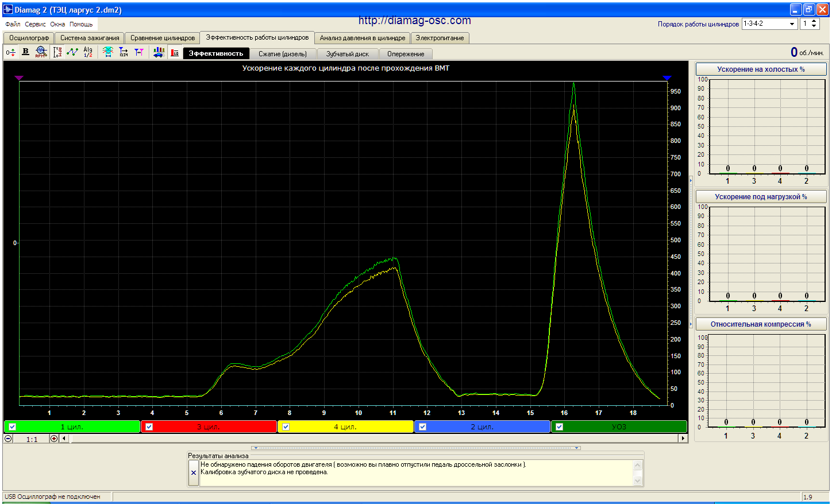
Task: Click the purple left marker triangle above the chart
Action: pos(19,77)
